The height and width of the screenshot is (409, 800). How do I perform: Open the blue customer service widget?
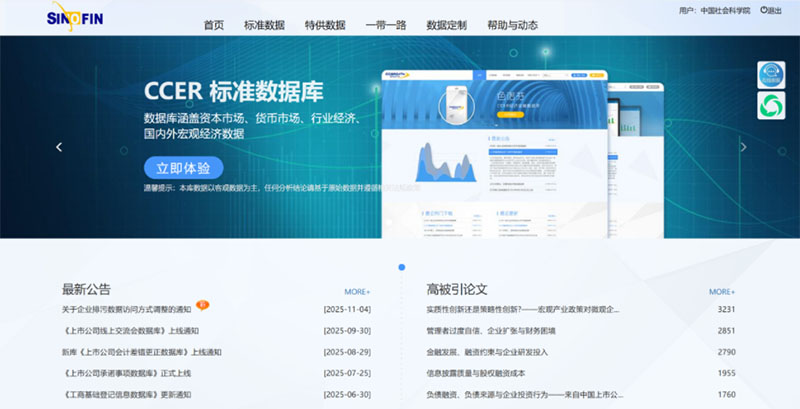[771, 76]
